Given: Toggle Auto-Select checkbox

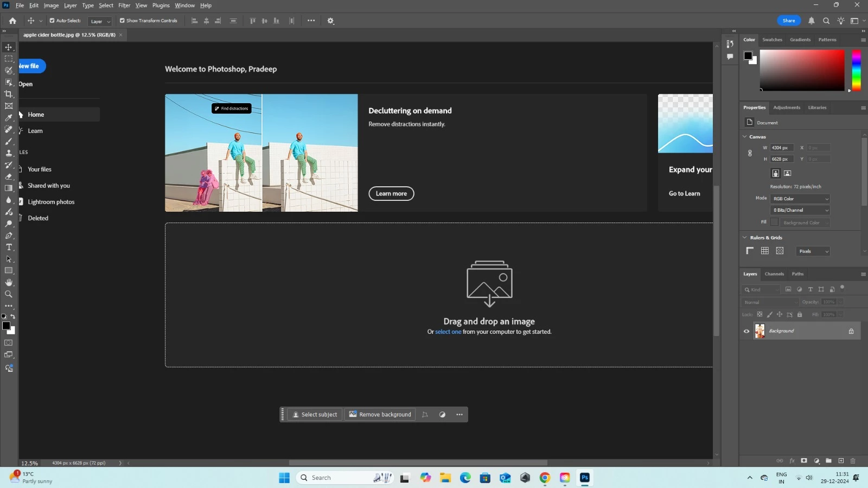Looking at the screenshot, I should point(52,21).
